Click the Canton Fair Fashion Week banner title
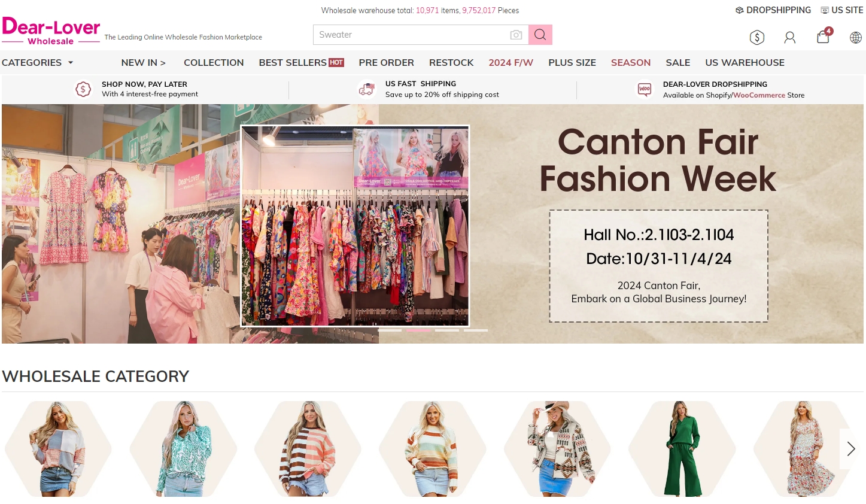The image size is (866, 504). coord(658,160)
